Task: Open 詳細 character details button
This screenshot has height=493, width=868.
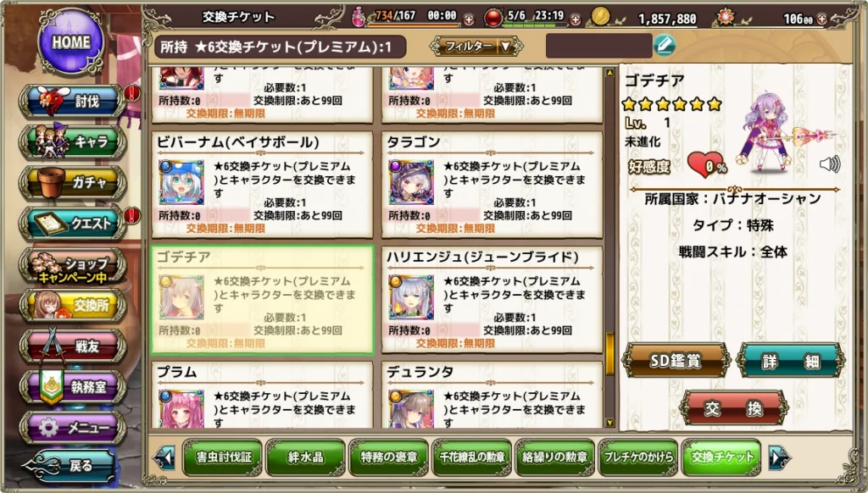Action: [791, 361]
